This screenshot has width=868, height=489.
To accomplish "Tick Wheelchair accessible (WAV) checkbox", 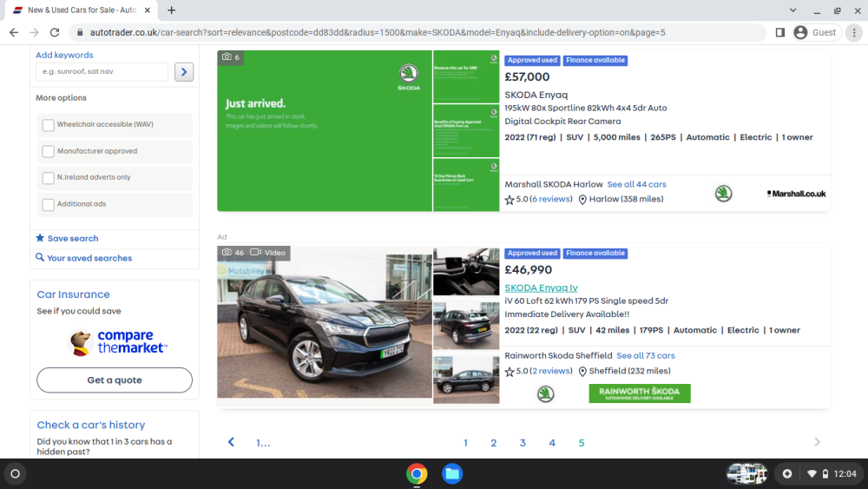I will coord(48,125).
